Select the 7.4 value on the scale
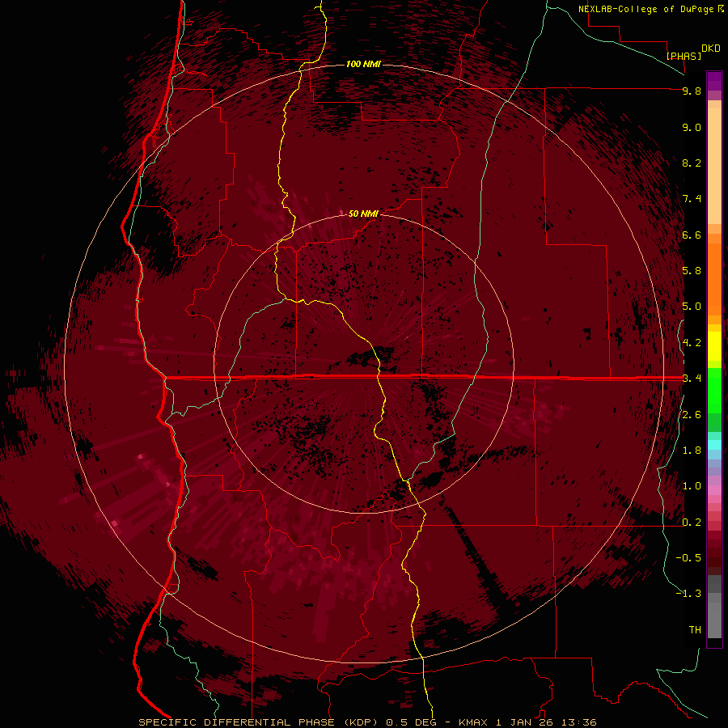728x728 pixels. 692,199
